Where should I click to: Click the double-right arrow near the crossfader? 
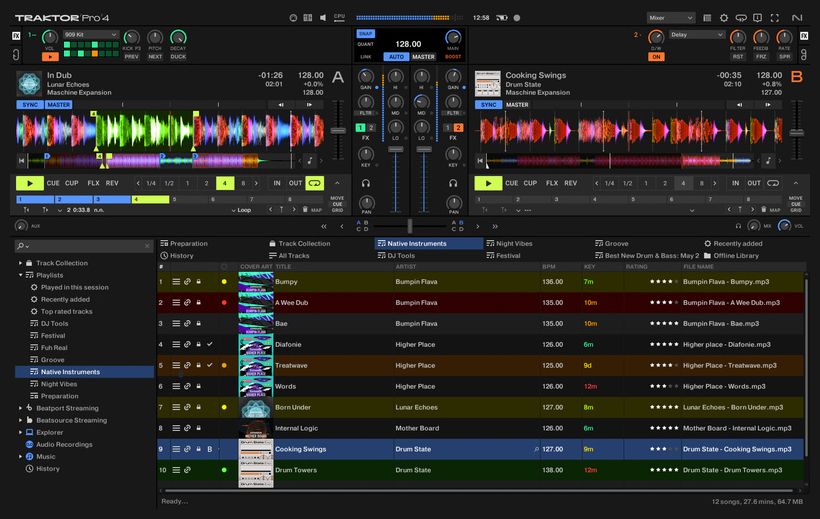coord(495,227)
